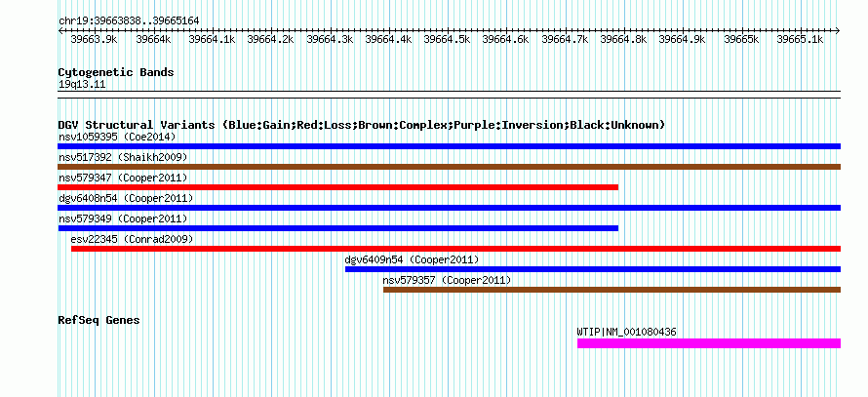Click the 39664.8k ruler tick label
Image resolution: width=868 pixels, height=397 pixels.
tap(624, 40)
